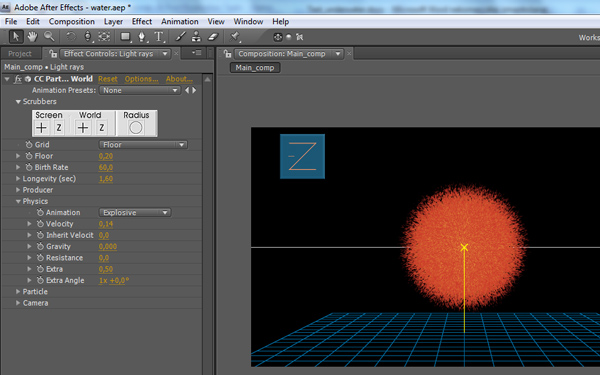600x375 pixels.
Task: Toggle the fx switch for CC Particle World
Action: (x=18, y=79)
